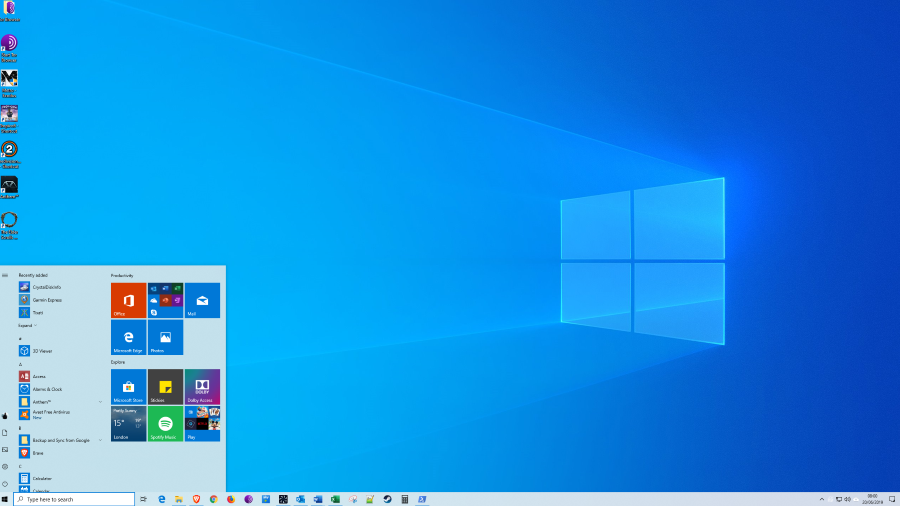This screenshot has height=506, width=900.
Task: Click the Explore group heading
Action: (x=118, y=362)
